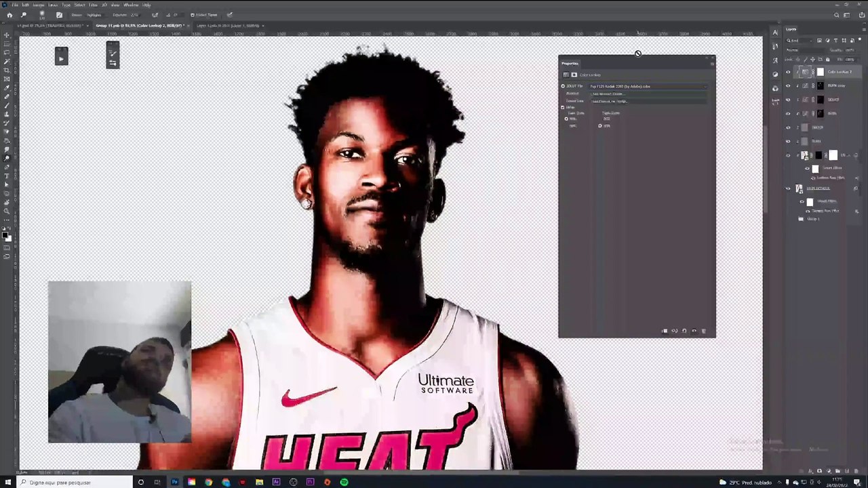Screen dimensions: 868x488
Task: Open the layer filter Kind dropdown
Action: point(799,41)
